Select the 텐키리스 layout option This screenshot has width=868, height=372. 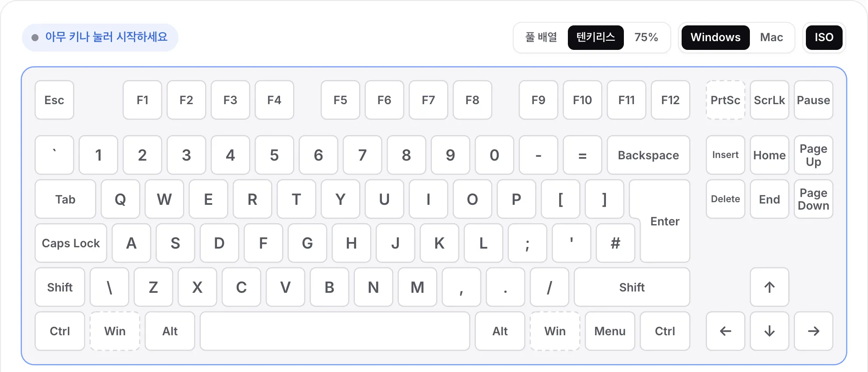click(x=595, y=37)
